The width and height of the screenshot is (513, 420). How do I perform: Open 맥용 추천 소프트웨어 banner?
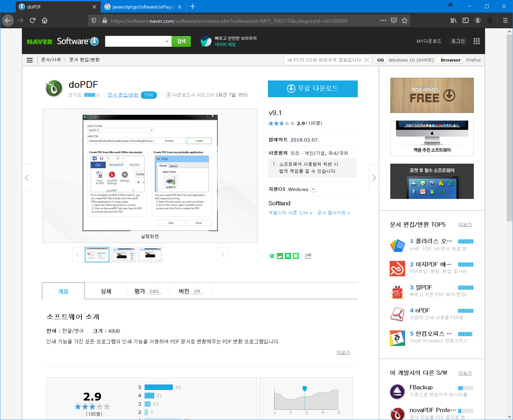[x=432, y=138]
